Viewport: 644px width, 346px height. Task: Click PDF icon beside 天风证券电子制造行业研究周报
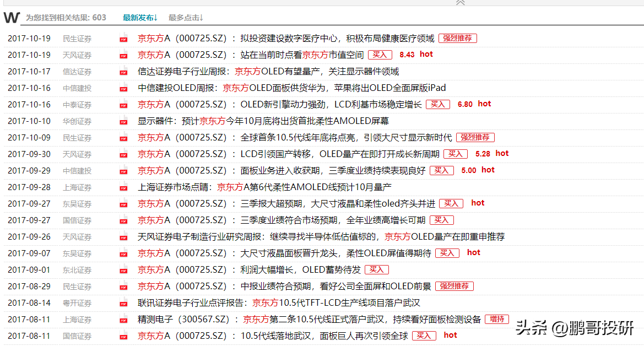(123, 237)
